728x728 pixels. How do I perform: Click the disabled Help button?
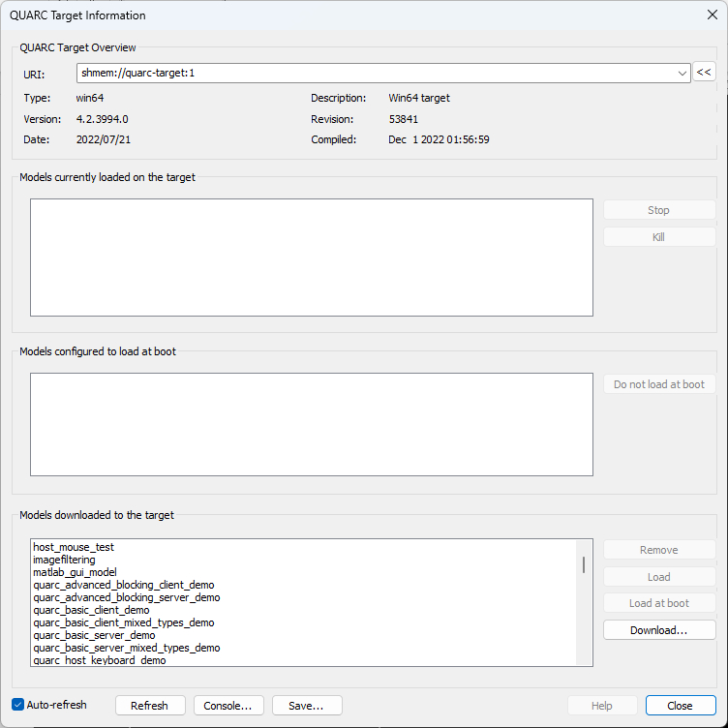602,705
